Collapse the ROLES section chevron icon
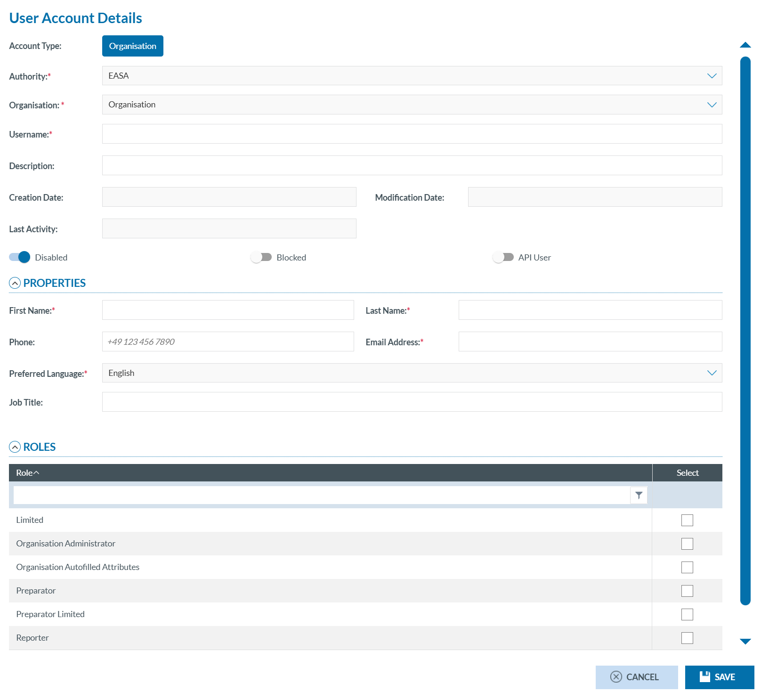This screenshot has width=761, height=700. (x=15, y=447)
